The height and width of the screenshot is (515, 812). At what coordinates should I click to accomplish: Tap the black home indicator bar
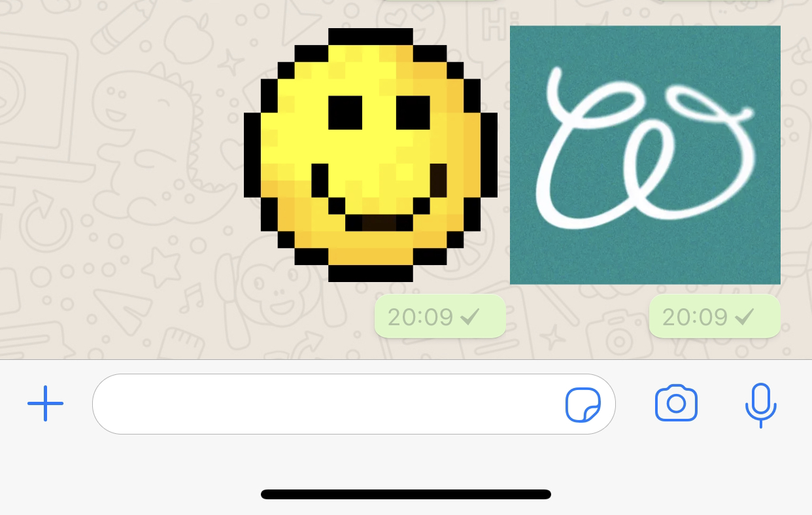(405, 494)
